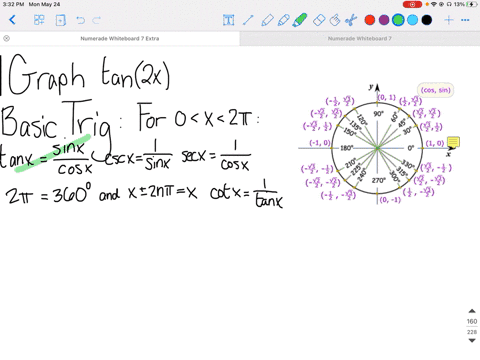Open the page thumbnails grid view

coord(39,20)
